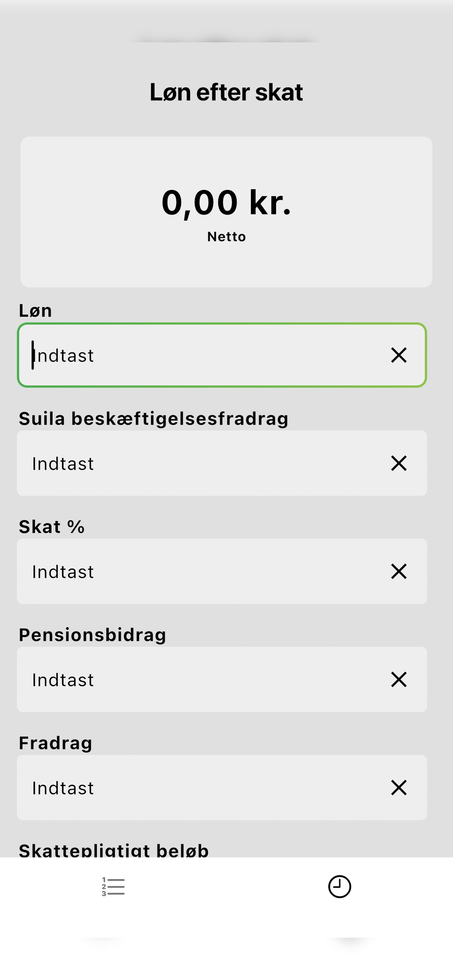Screen dimensions: 453x980
Task: Tap the Skat % label
Action: click(x=52, y=526)
